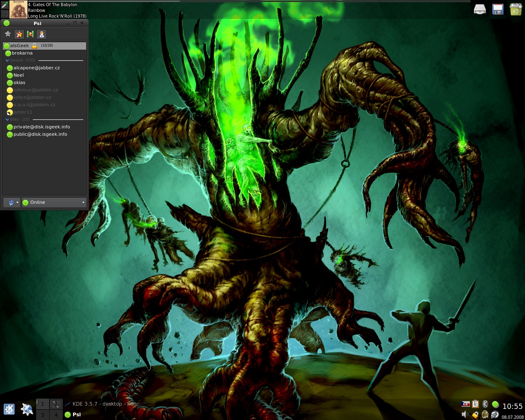
Task: Click the 10:55 clock
Action: click(512, 406)
